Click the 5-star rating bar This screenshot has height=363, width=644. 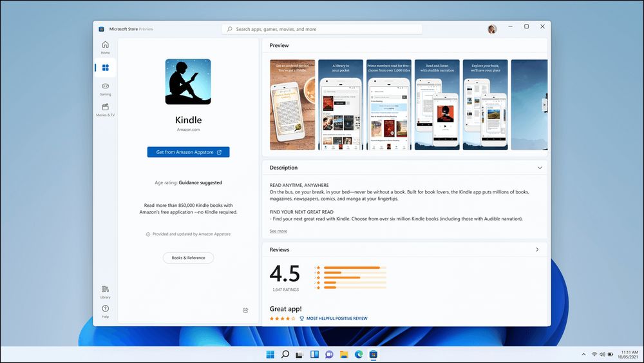pyautogui.click(x=355, y=268)
